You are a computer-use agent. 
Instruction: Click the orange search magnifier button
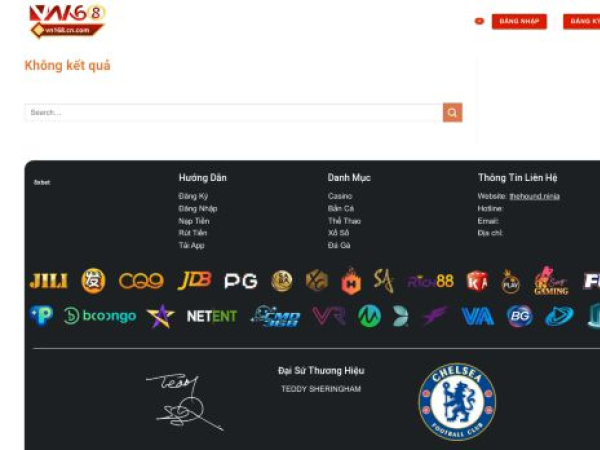coord(452,112)
